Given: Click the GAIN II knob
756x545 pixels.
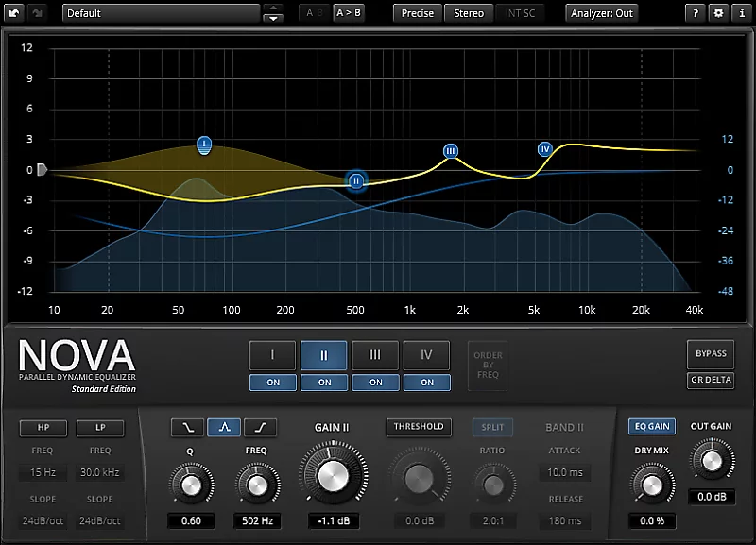Looking at the screenshot, I should (333, 475).
